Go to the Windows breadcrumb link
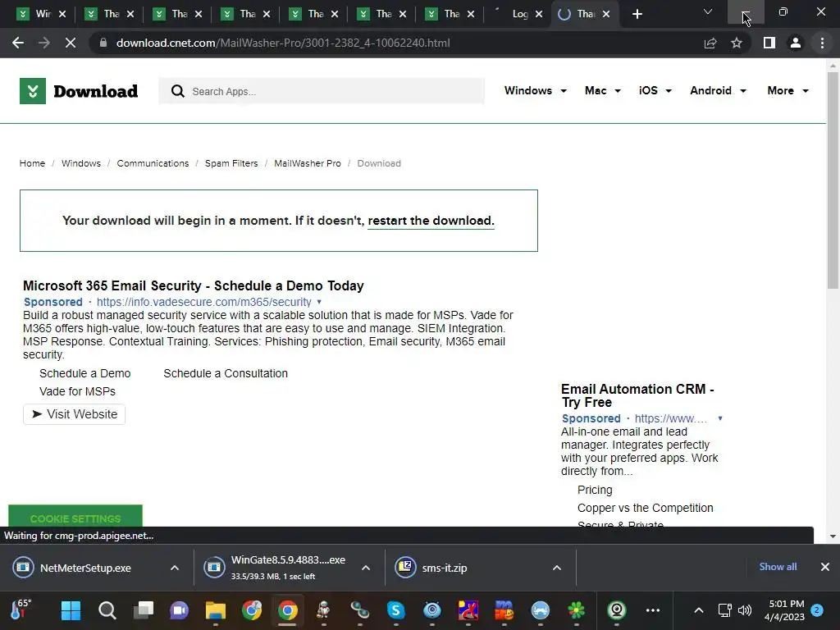The height and width of the screenshot is (630, 840). [81, 163]
